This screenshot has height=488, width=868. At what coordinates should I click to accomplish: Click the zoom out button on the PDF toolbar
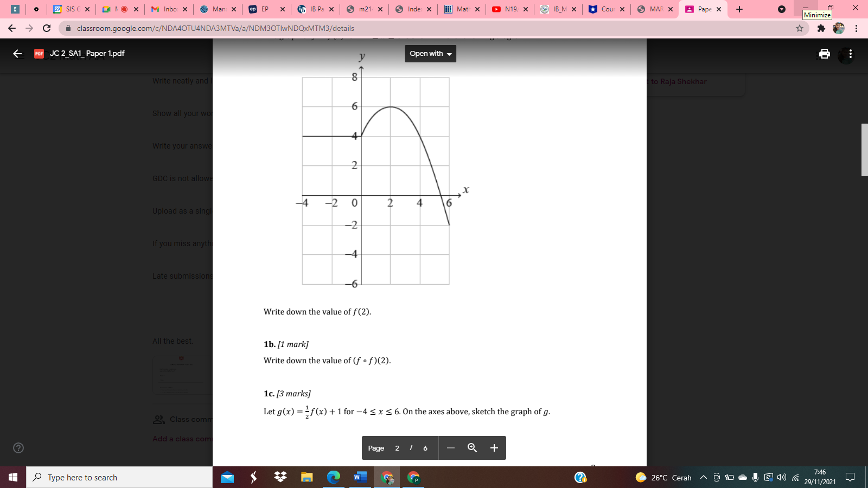450,448
